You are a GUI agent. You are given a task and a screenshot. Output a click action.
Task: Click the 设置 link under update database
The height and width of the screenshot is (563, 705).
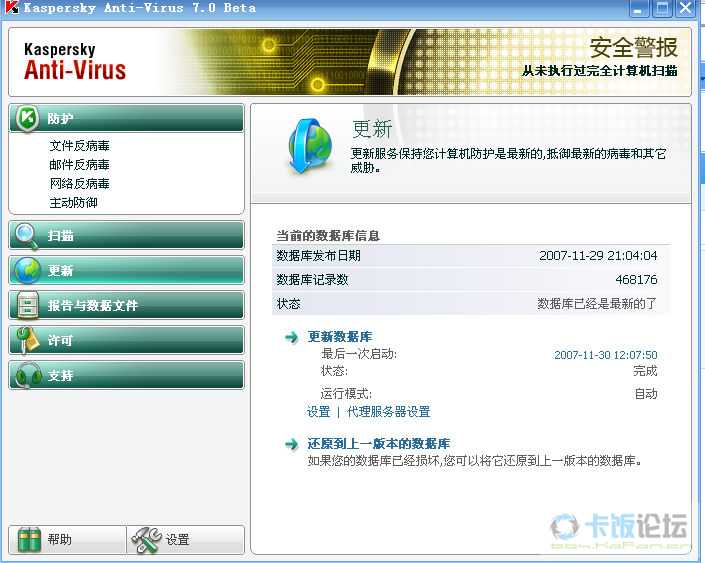click(319, 411)
